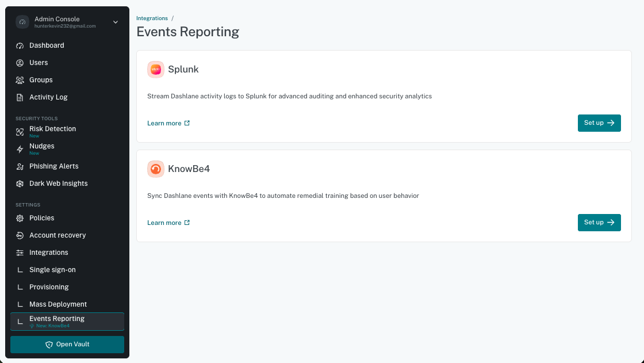Open Integrations settings item
The image size is (644, 363).
click(67, 253)
